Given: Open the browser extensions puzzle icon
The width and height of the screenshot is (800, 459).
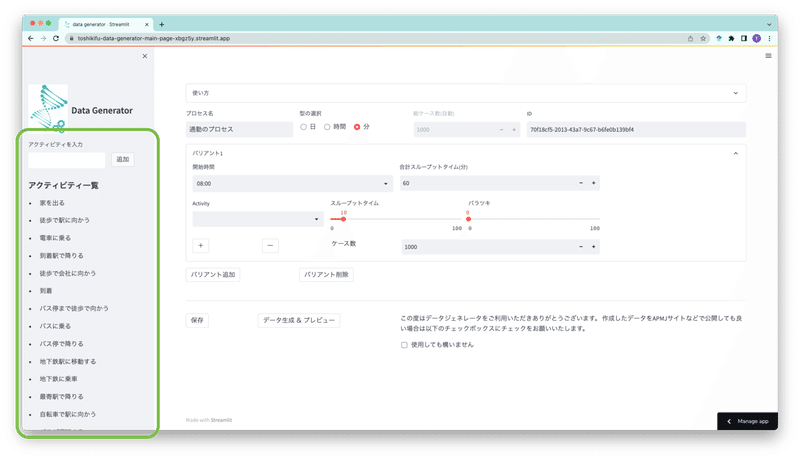Looking at the screenshot, I should click(731, 38).
